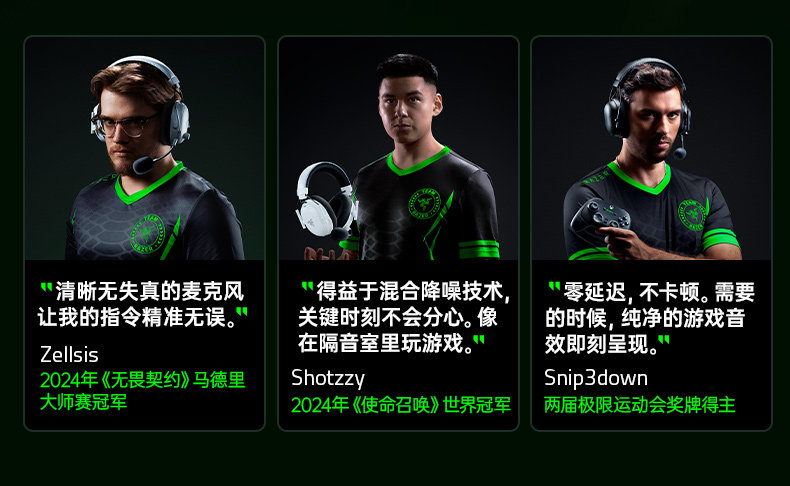The width and height of the screenshot is (790, 486).
Task: Select the Zellsis name label
Action: click(69, 355)
